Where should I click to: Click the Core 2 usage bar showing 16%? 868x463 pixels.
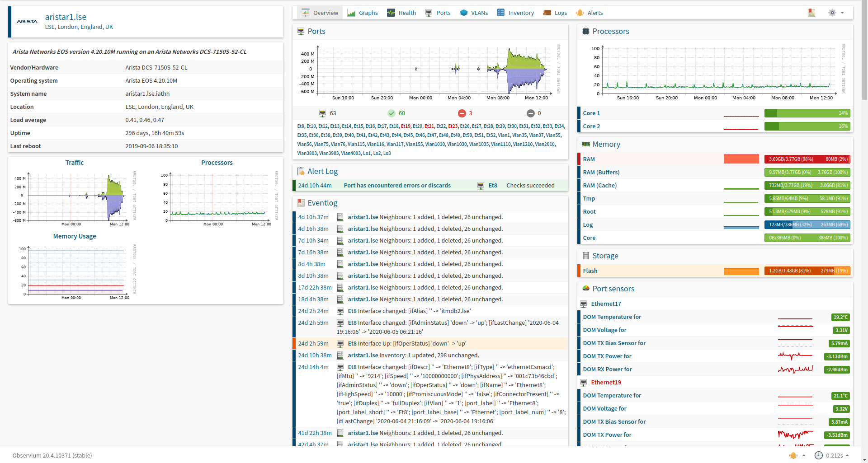click(807, 126)
